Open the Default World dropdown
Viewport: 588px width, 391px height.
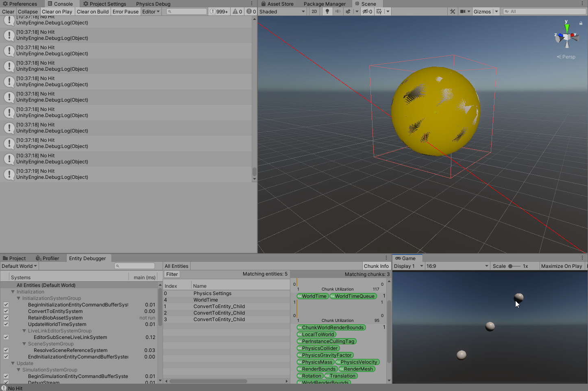coord(19,266)
